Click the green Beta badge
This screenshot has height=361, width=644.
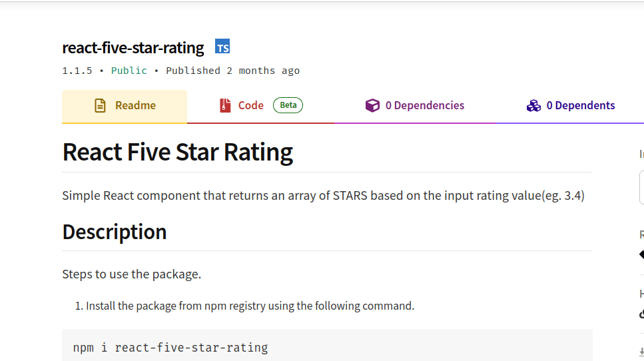tap(288, 105)
